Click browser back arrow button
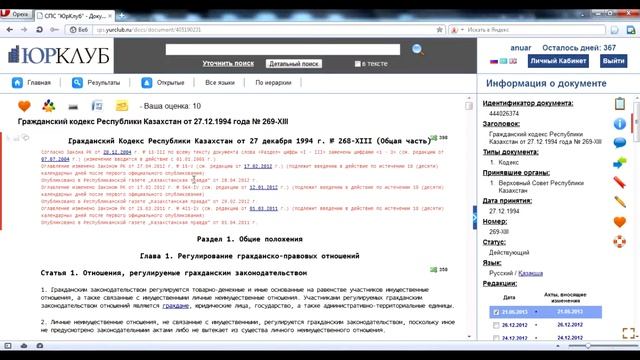Viewport: 640px width, 360px height. coord(10,30)
